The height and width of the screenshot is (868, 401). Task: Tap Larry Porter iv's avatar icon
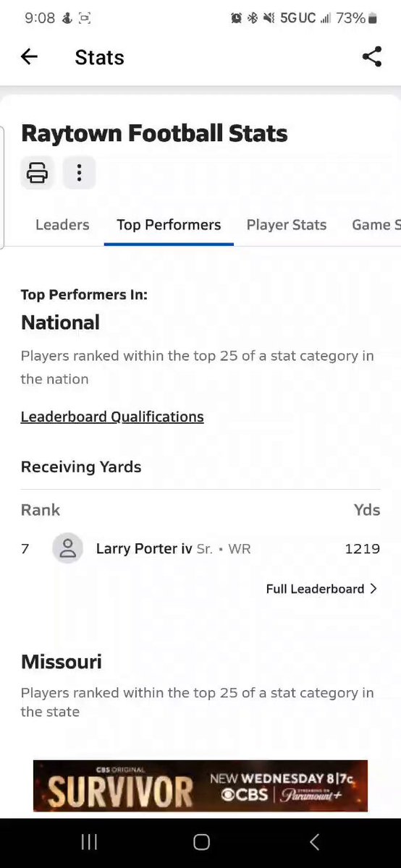point(67,549)
